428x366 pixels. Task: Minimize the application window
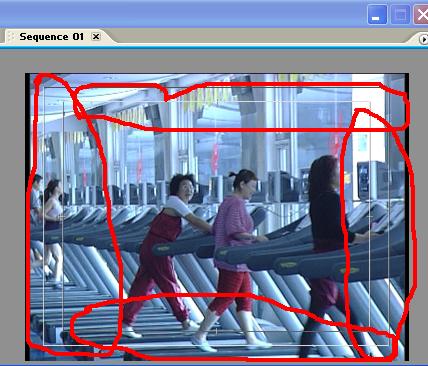(377, 14)
